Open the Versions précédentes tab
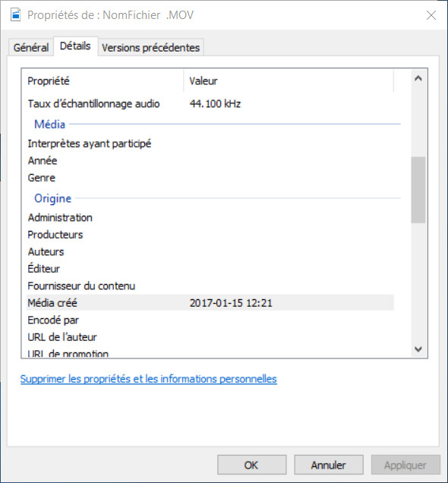448x483 pixels. point(150,47)
